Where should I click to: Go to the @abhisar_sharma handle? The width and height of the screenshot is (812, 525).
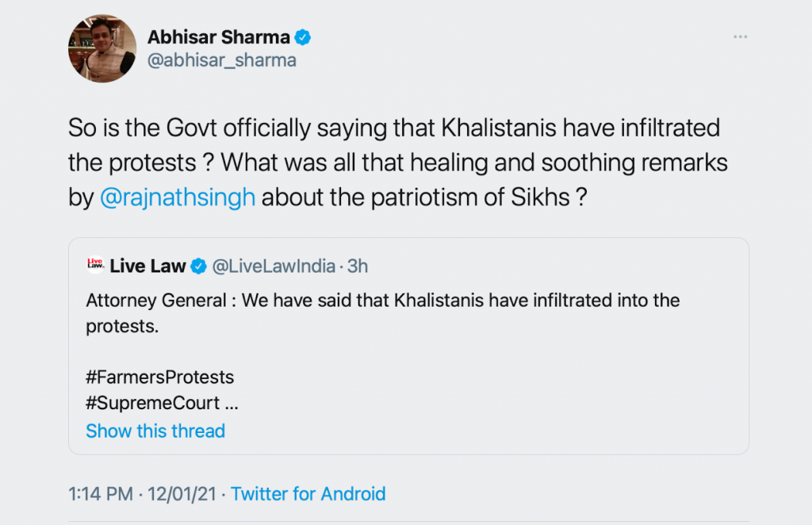[221, 60]
